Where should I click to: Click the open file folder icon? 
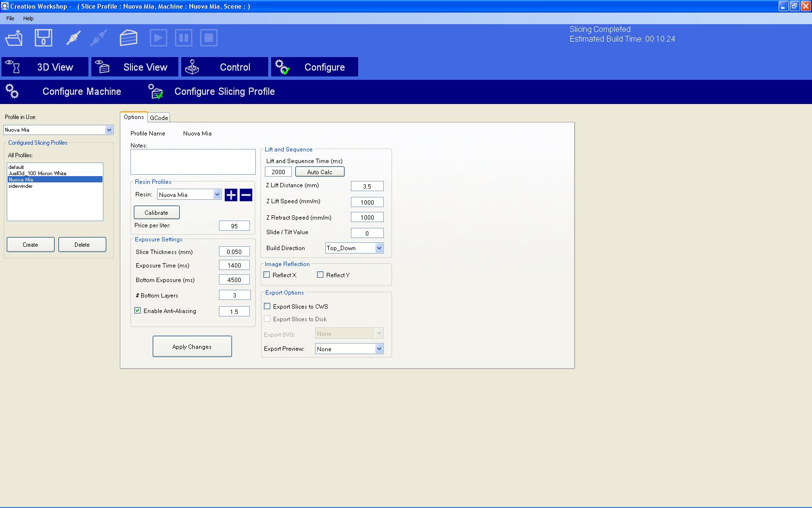click(14, 38)
